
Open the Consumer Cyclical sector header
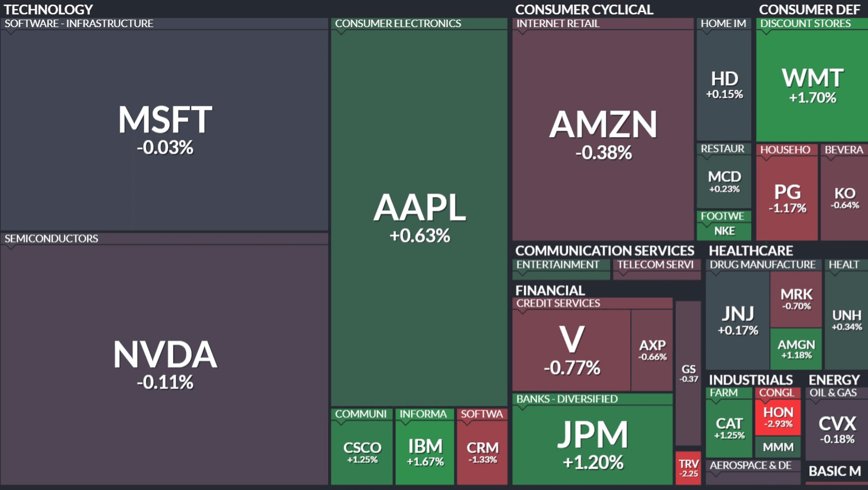pos(584,9)
